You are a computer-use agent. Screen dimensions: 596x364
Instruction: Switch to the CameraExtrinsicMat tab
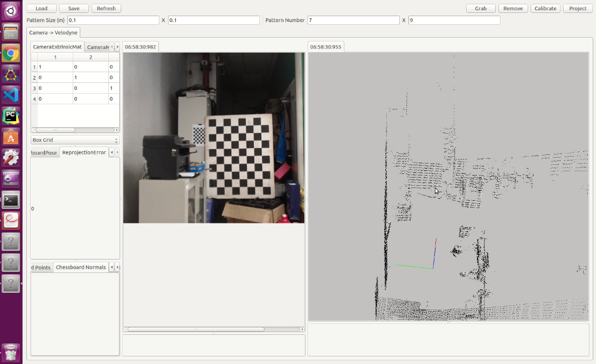[58, 47]
